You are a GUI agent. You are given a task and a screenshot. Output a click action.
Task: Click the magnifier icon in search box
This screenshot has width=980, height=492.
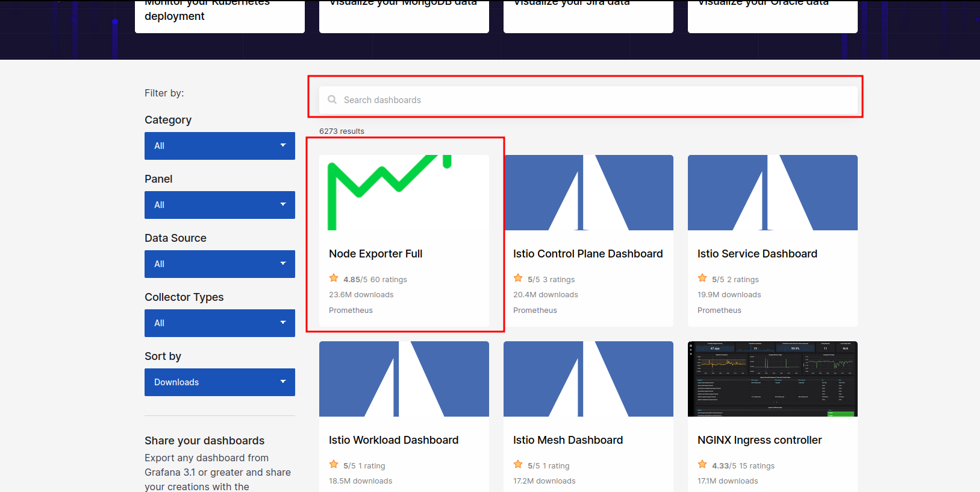pos(332,99)
